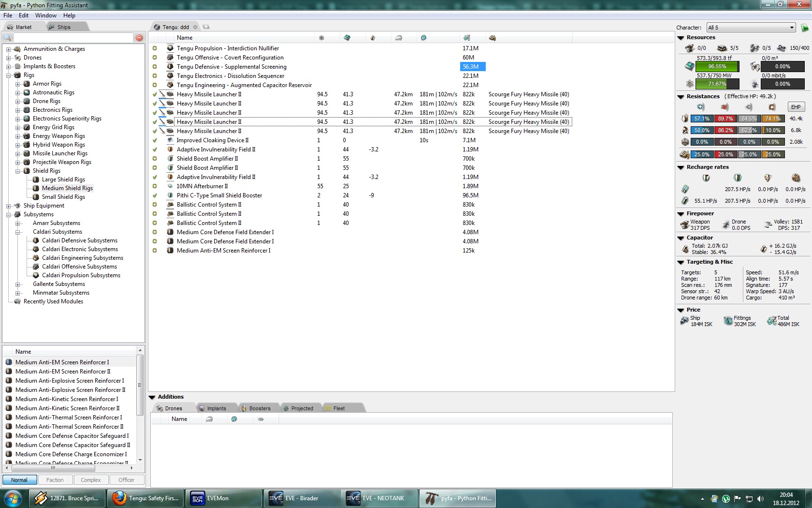
Task: Toggle state of 10MN Afterburner II
Action: click(x=155, y=186)
